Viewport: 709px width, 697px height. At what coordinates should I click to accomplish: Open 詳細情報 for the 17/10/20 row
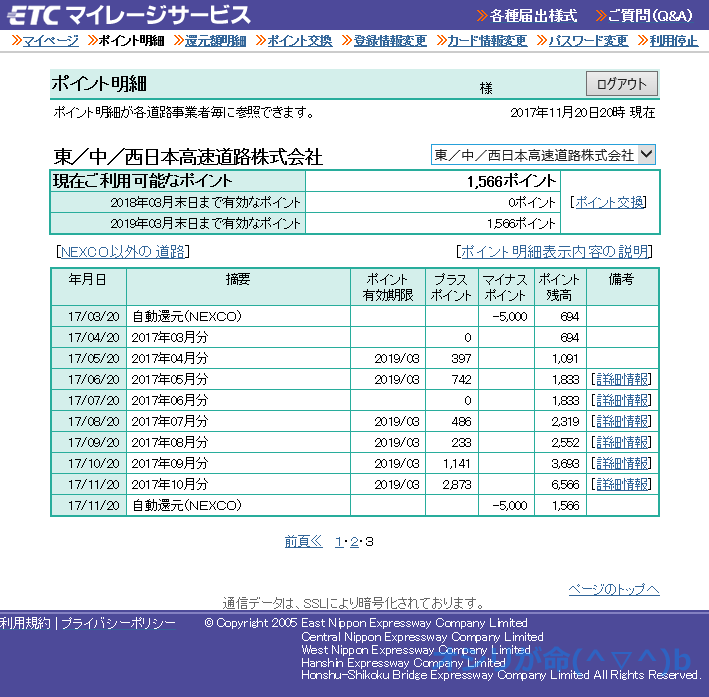point(622,464)
